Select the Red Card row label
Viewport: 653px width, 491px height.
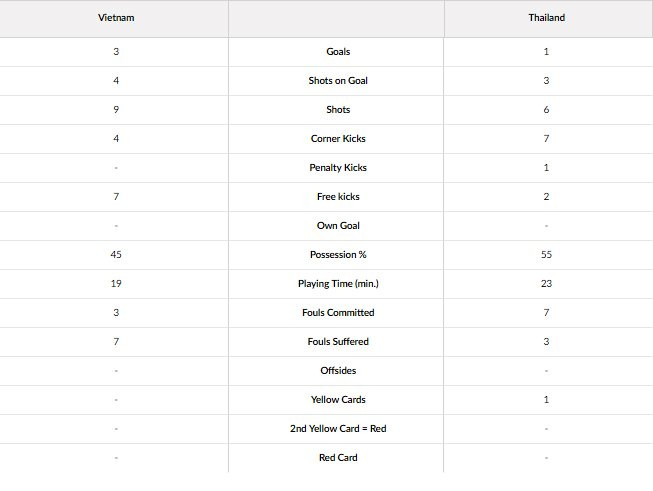click(338, 458)
